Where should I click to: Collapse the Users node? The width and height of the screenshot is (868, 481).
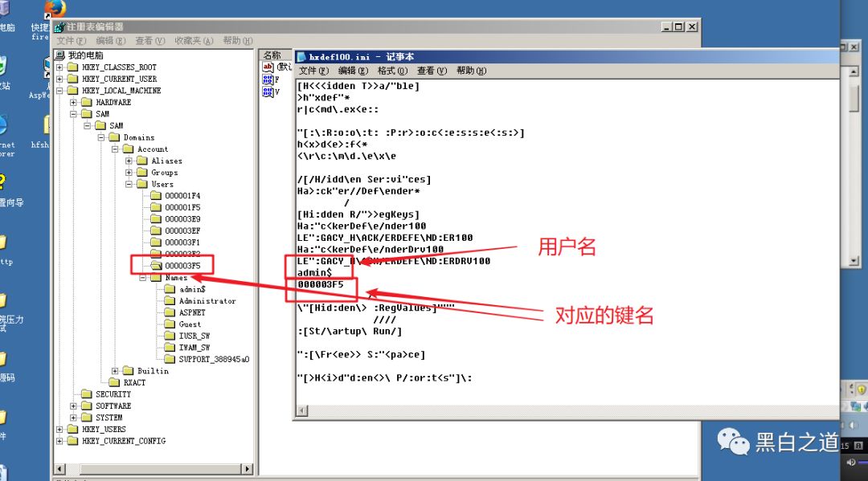129,184
